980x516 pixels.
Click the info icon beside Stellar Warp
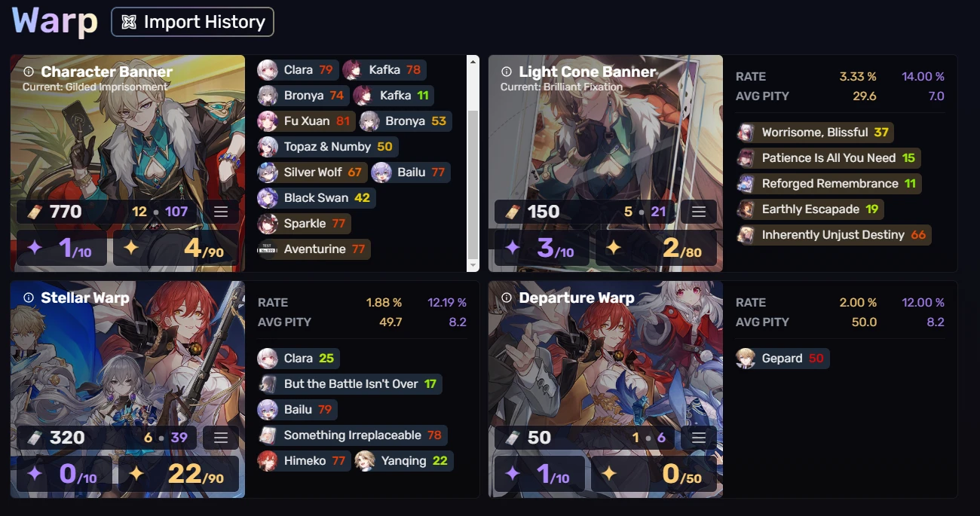tap(29, 298)
